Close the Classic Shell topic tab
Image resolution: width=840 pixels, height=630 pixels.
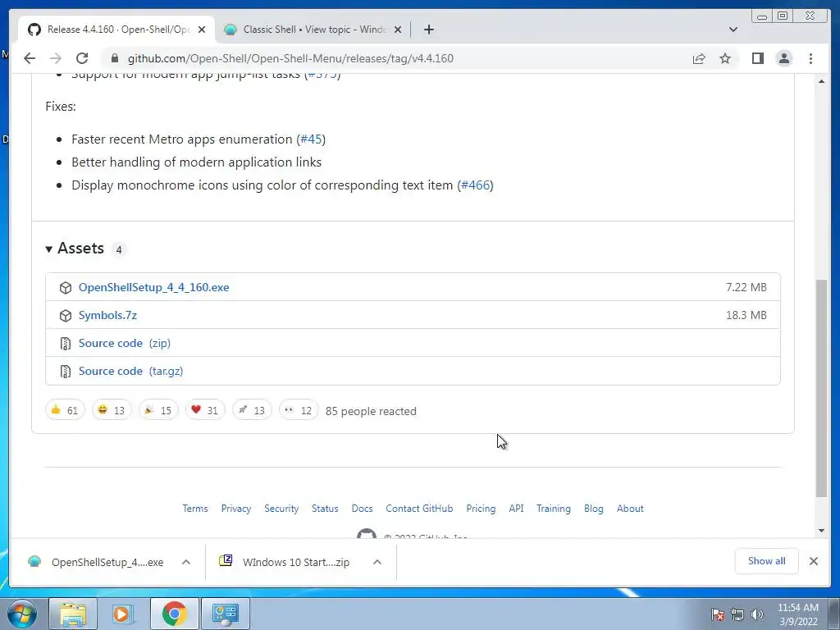[x=398, y=30]
